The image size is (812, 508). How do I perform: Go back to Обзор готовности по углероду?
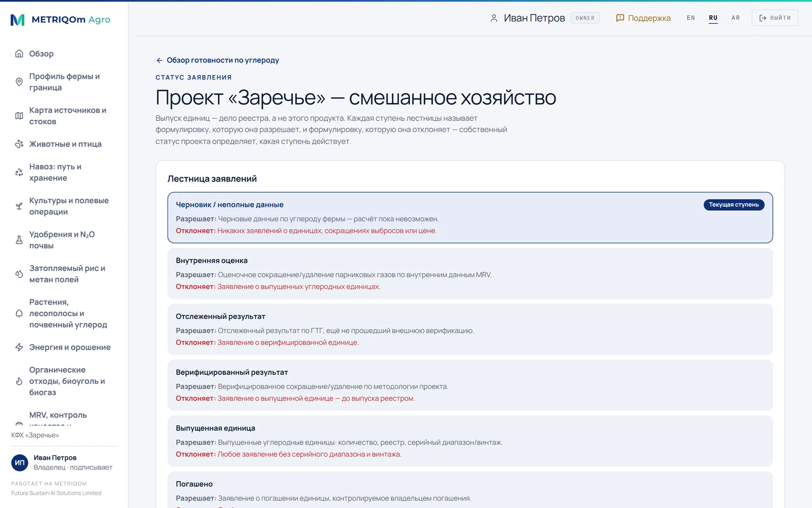coord(217,60)
